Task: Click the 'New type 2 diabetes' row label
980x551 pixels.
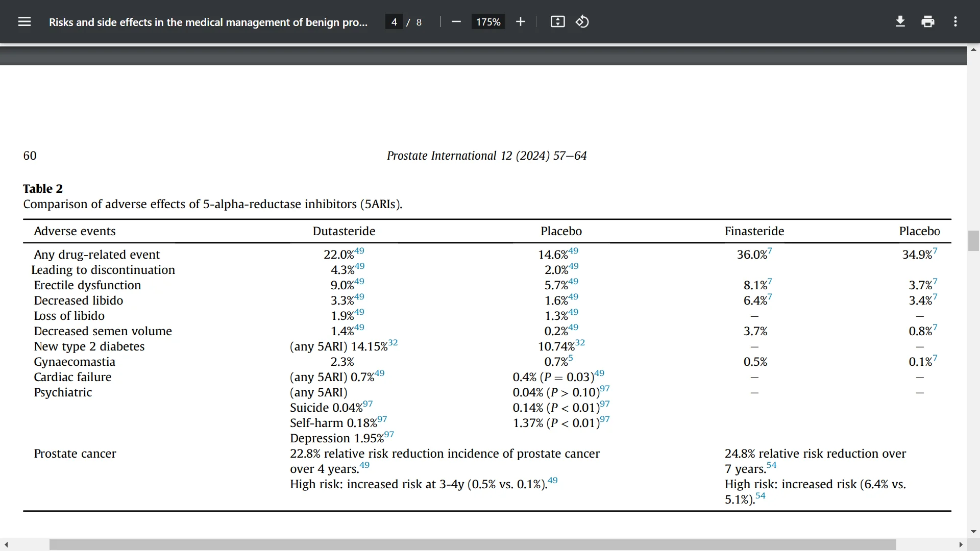Action: coord(89,346)
